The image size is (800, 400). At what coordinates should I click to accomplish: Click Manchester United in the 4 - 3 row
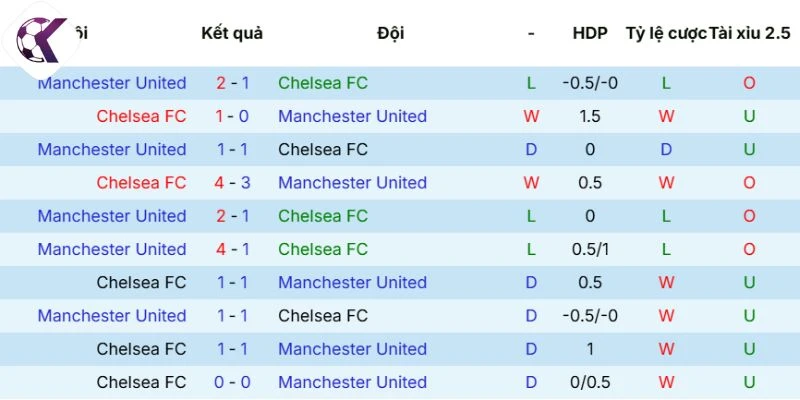click(352, 183)
